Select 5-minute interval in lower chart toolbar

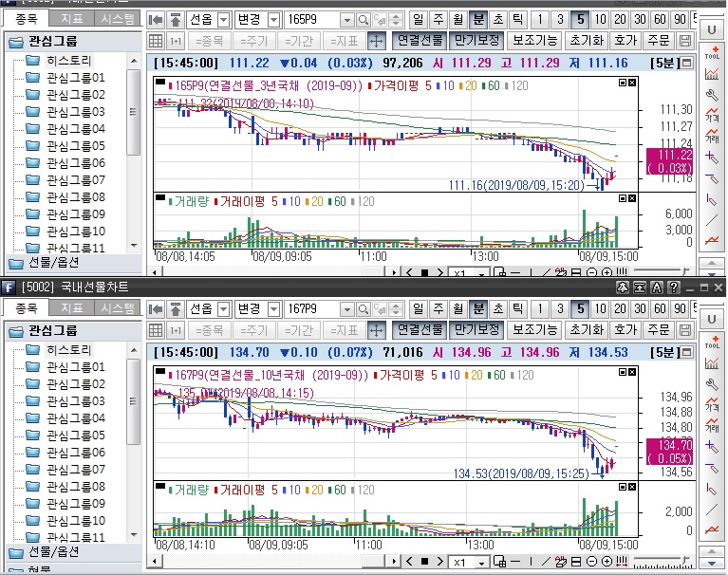578,309
